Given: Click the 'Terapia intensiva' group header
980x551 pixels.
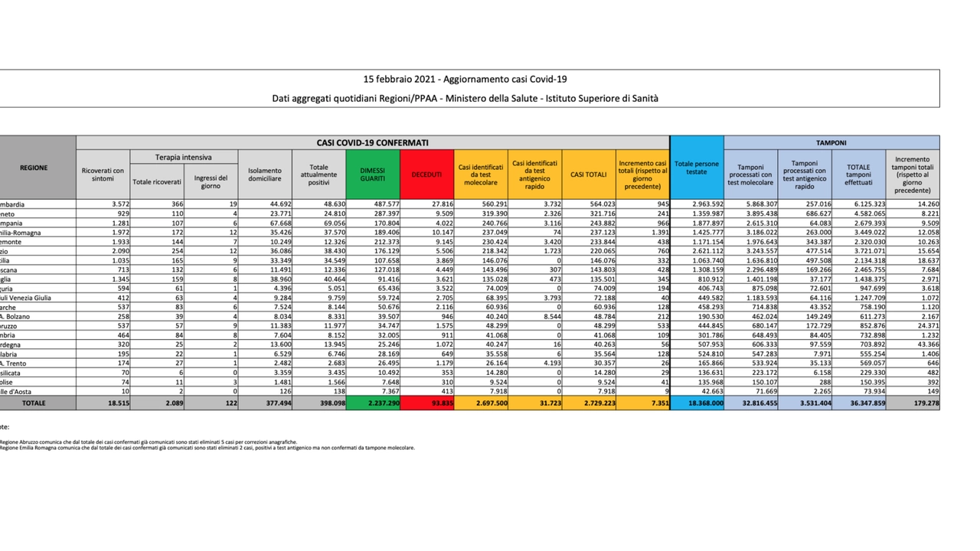Looking at the screenshot, I should point(184,157).
